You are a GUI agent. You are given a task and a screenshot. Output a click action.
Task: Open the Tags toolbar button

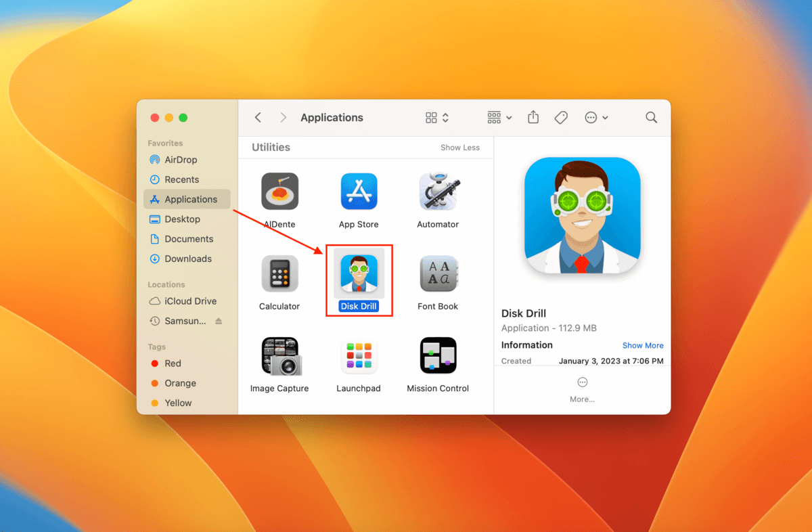point(561,118)
